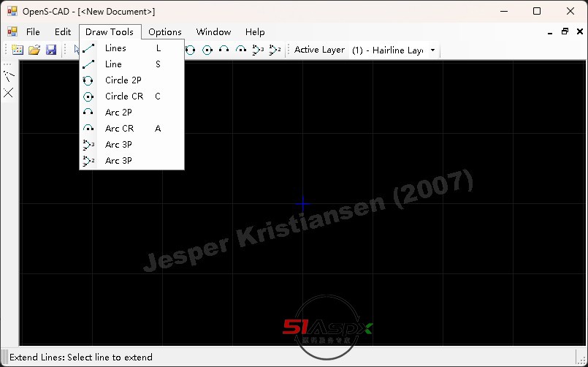Click the application icon in the menu bar
588x367 pixels.
[x=12, y=32]
